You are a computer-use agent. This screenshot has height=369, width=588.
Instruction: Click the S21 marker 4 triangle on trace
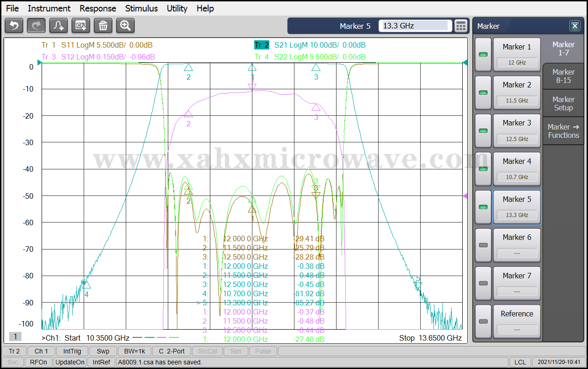tap(86, 285)
